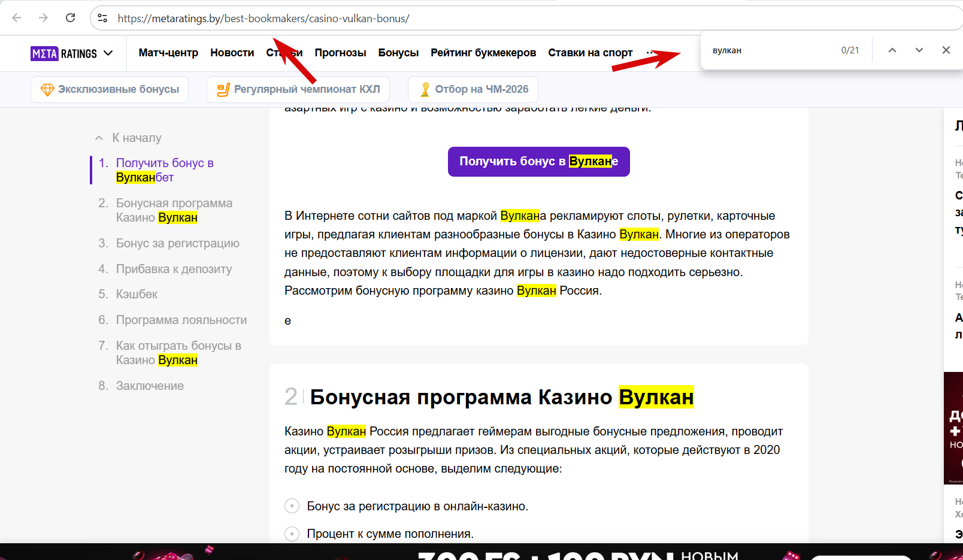Click the list item Процент к сумме пополнения
The height and width of the screenshot is (560, 963).
point(390,534)
